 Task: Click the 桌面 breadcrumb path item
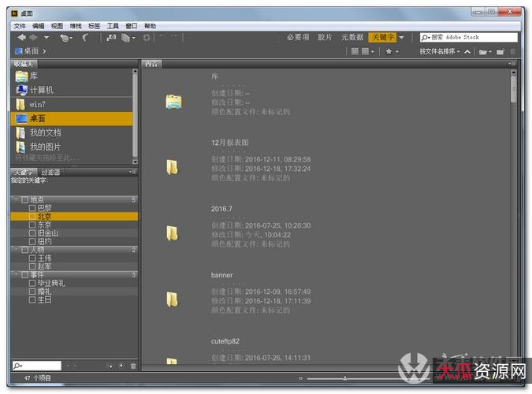(x=27, y=51)
